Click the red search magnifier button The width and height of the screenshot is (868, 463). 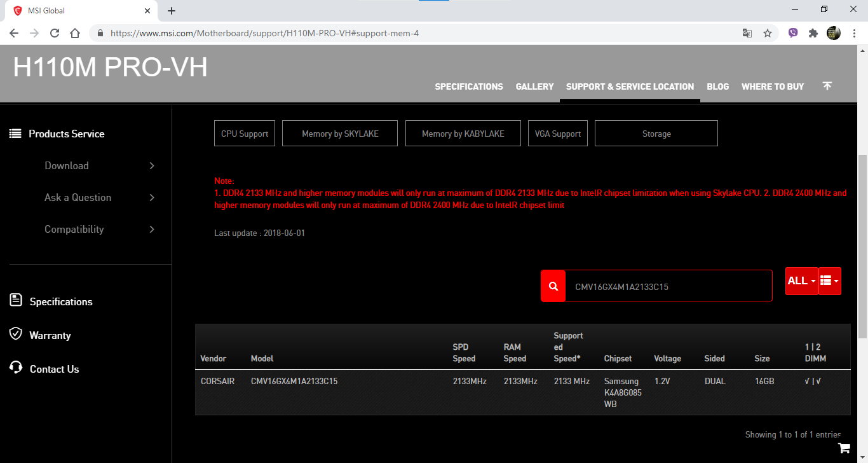coord(553,286)
